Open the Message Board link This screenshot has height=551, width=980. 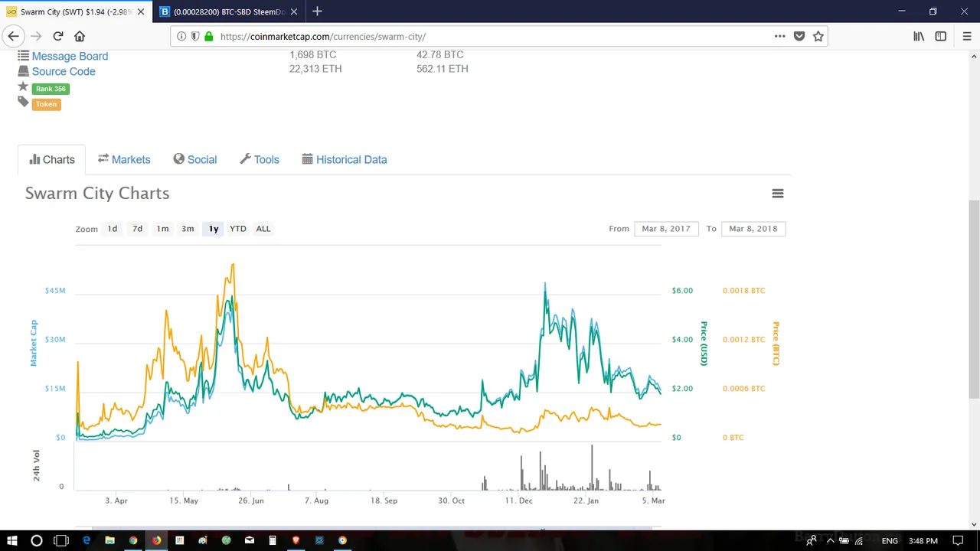coord(70,56)
